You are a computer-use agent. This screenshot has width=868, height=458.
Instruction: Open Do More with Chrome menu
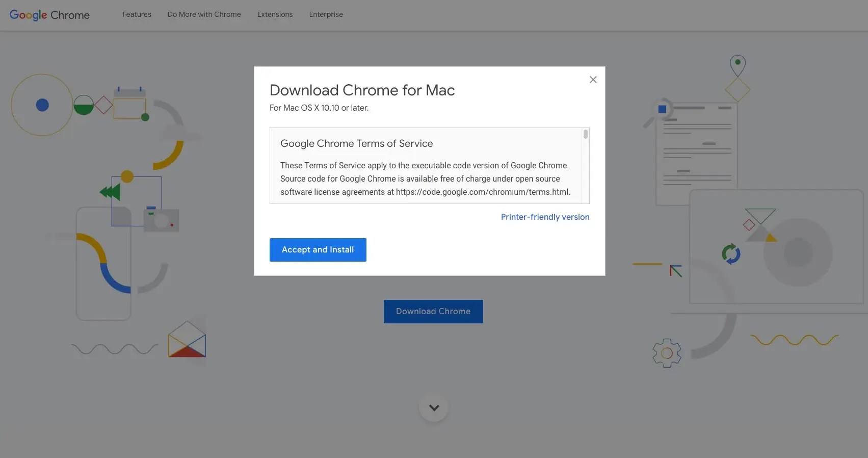[x=204, y=14]
